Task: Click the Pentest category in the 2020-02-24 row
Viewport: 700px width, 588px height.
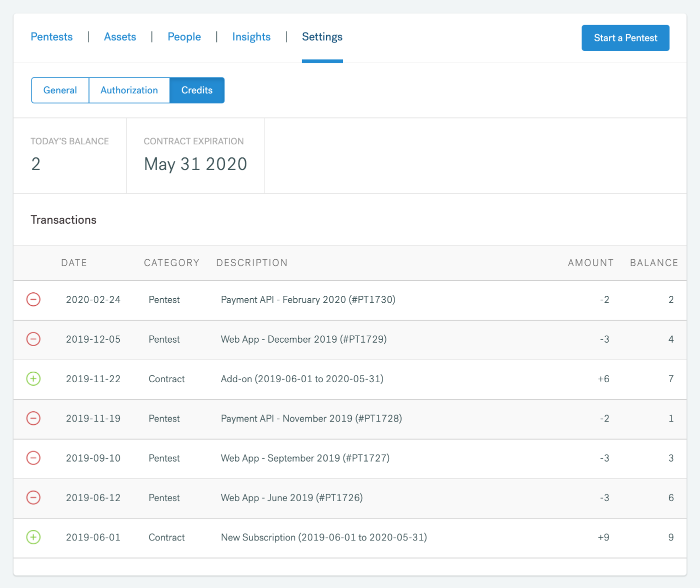Action: pos(164,300)
